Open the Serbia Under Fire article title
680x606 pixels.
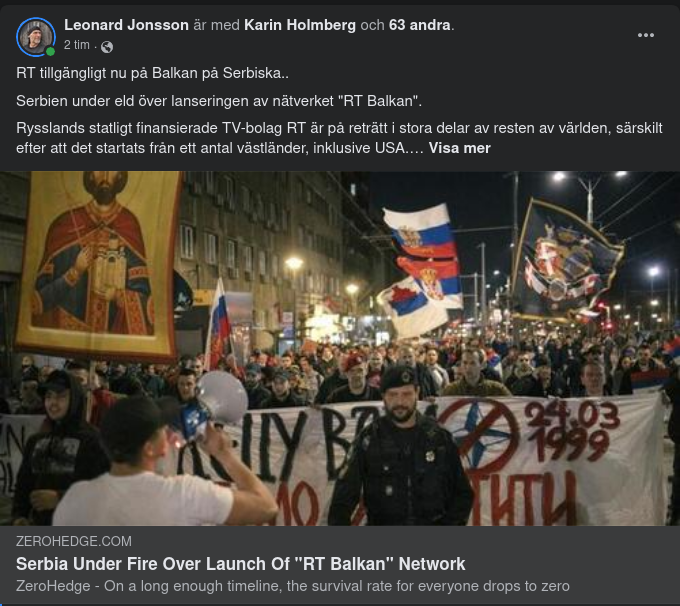tap(241, 563)
